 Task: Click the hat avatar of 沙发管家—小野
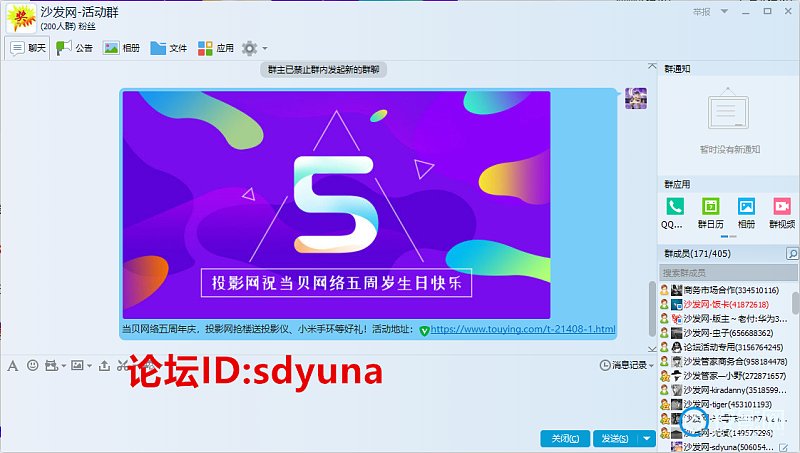tap(677, 376)
